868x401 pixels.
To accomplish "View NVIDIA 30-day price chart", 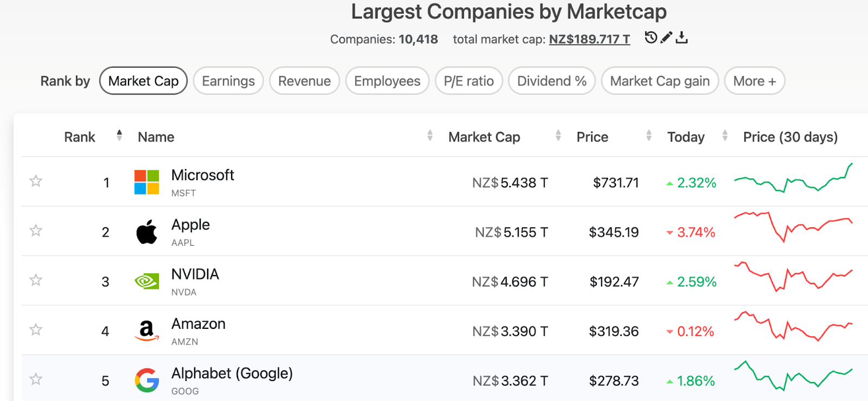I will [793, 277].
